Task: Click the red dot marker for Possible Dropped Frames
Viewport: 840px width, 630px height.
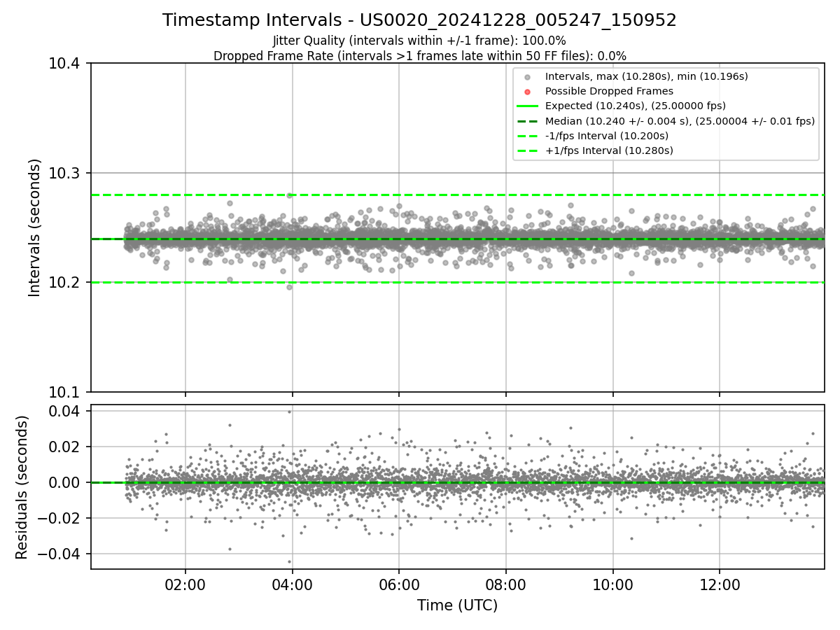Action: [x=528, y=92]
